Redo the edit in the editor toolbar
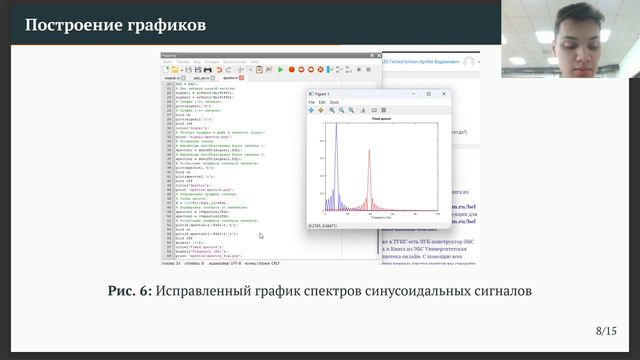Viewport: 640px width, 360px height. tap(229, 70)
